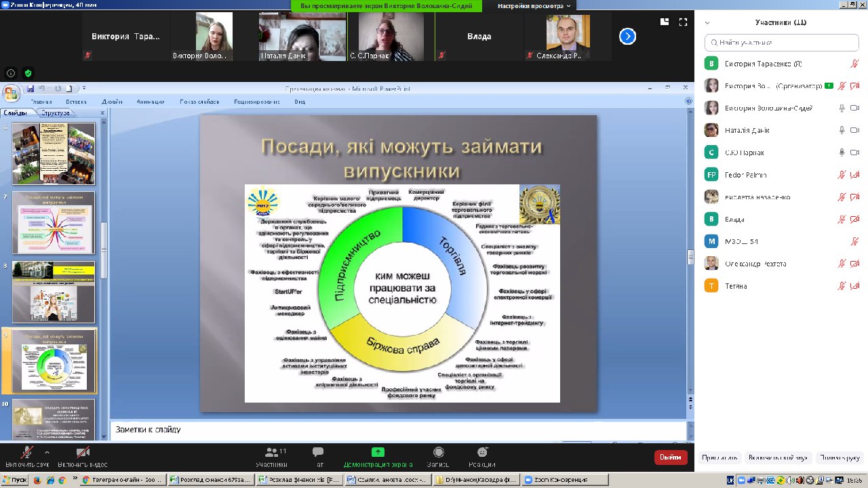Open audio options arrow beside microphone
The height and width of the screenshot is (488, 868).
[x=47, y=452]
